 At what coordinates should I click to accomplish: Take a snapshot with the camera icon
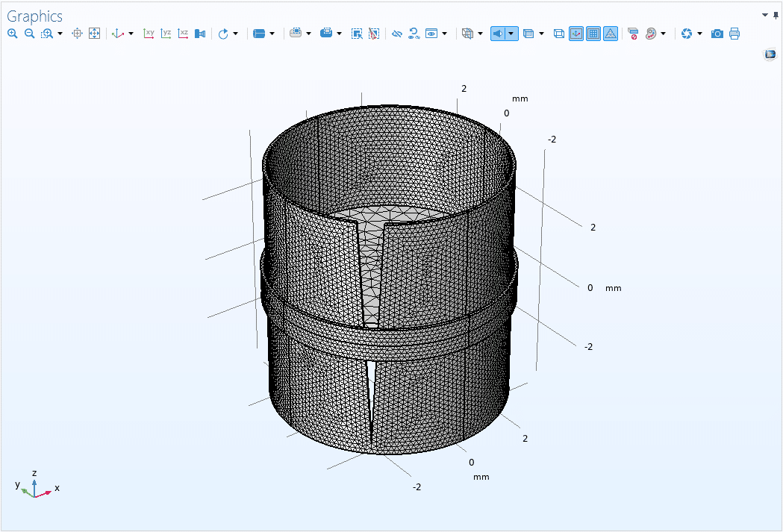717,34
